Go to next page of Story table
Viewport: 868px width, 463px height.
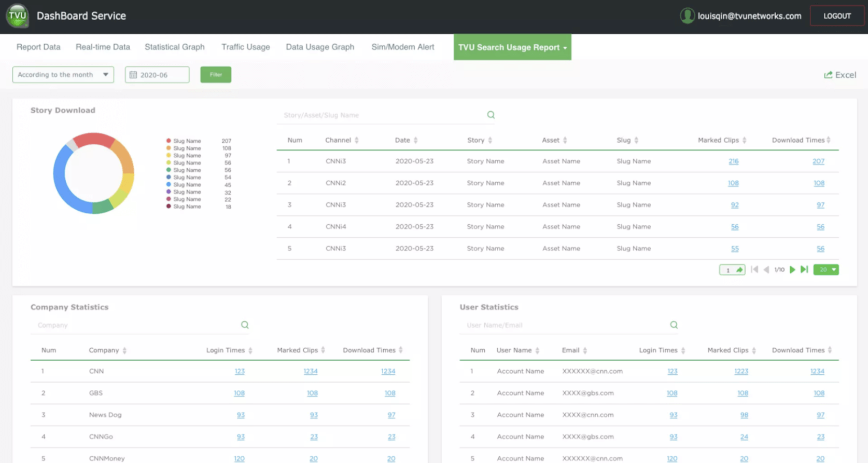(792, 269)
